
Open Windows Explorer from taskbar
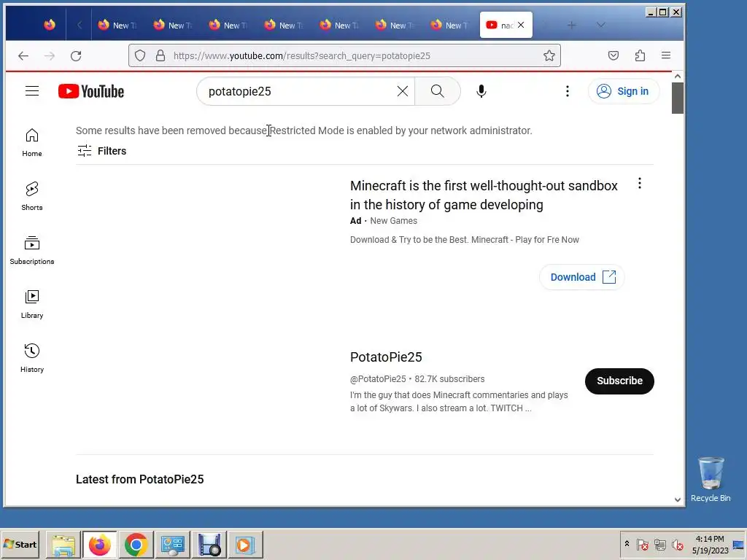63,544
